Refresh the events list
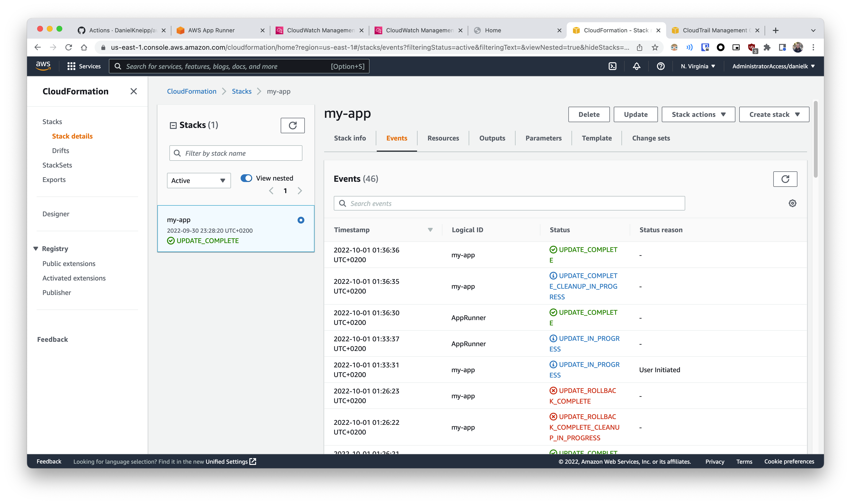Screen dimensions: 851x504 pos(785,179)
